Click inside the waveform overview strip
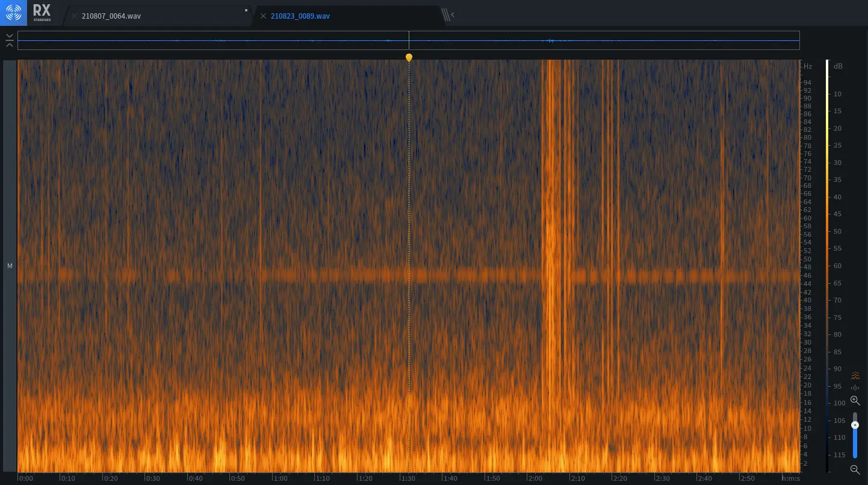This screenshot has width=868, height=485. [x=408, y=40]
